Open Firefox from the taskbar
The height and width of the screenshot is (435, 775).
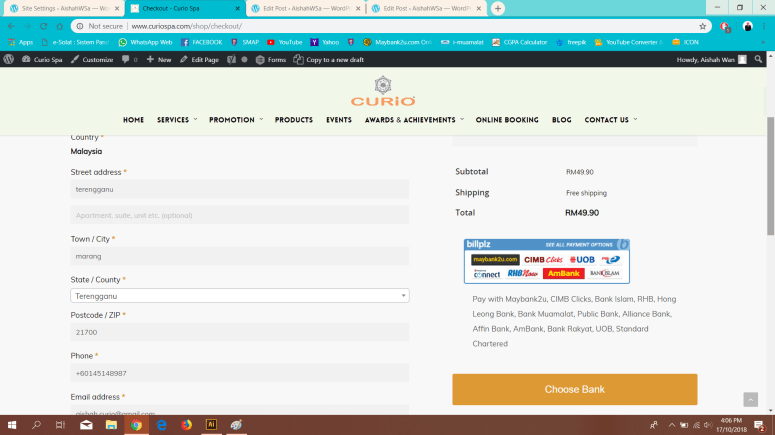point(186,425)
